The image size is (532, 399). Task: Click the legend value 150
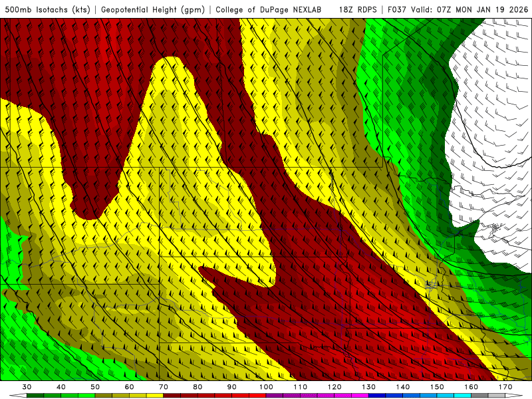[437, 387]
